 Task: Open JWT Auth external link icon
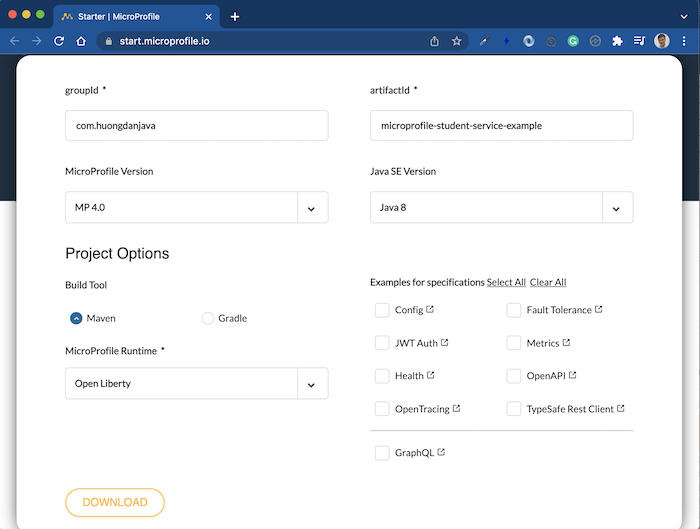coord(445,342)
